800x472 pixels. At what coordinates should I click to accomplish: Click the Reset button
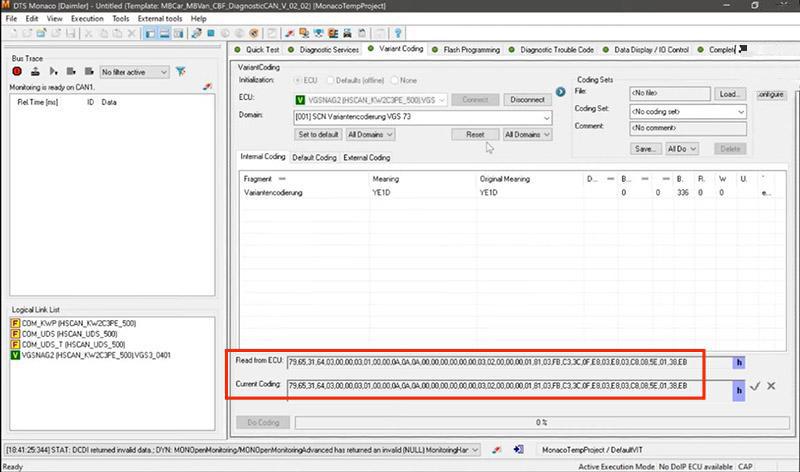[475, 135]
